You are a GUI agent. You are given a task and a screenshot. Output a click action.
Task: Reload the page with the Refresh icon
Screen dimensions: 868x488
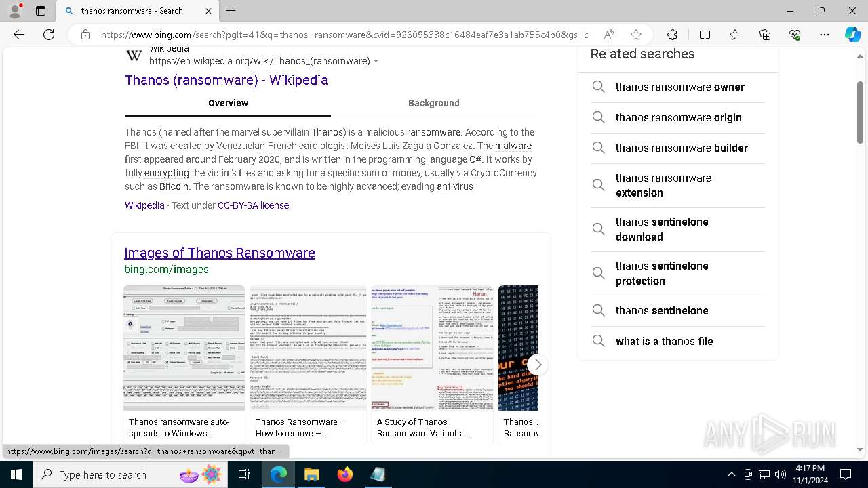[49, 35]
